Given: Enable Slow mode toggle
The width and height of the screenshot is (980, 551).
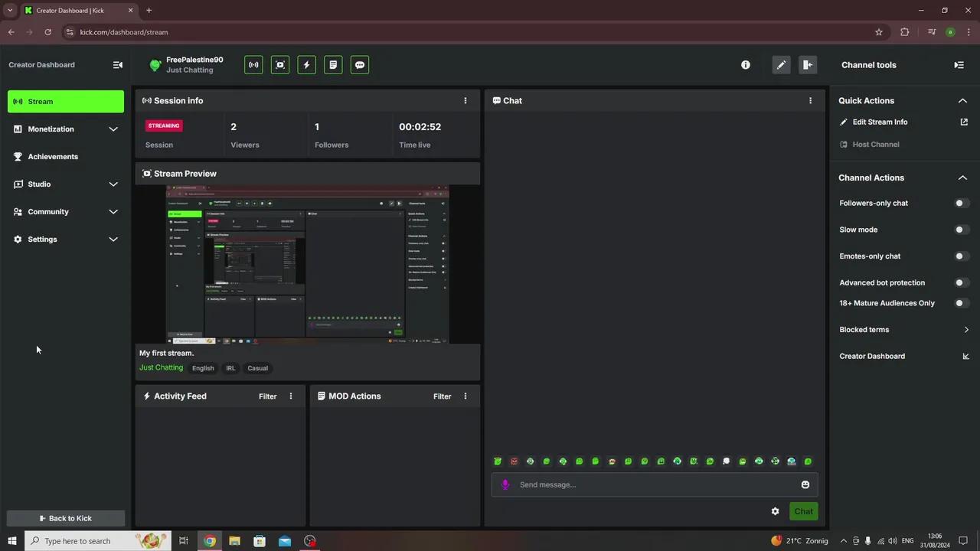Looking at the screenshot, I should click(962, 230).
